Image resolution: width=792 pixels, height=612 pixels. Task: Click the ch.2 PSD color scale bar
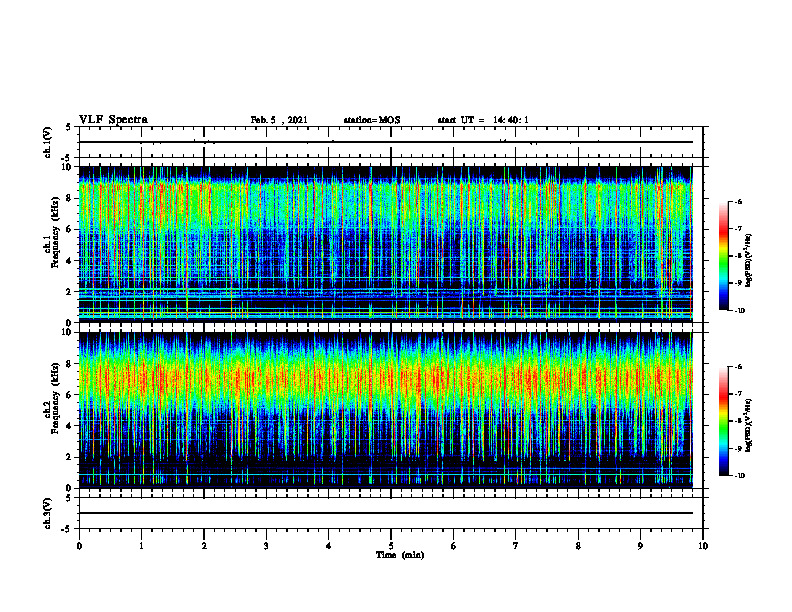click(x=724, y=421)
